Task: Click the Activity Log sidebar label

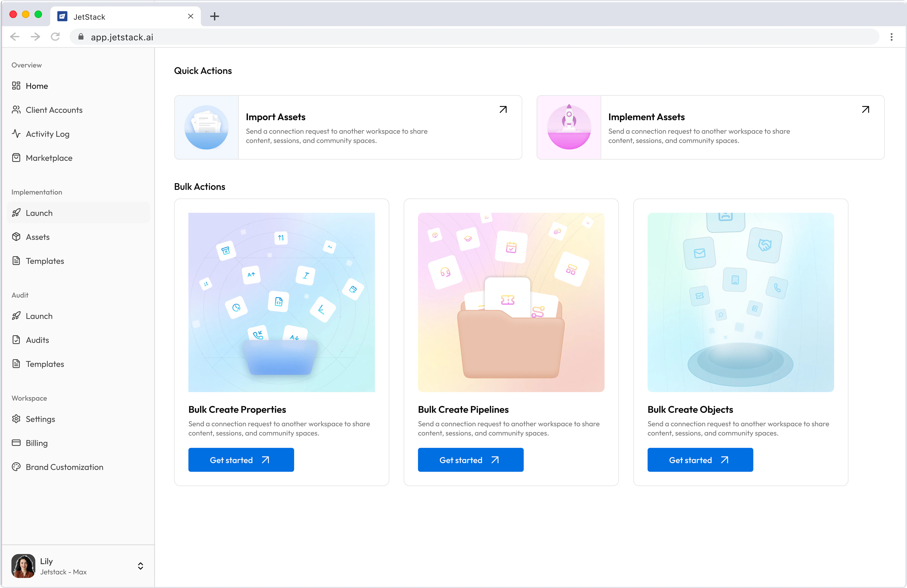Action: (x=48, y=134)
